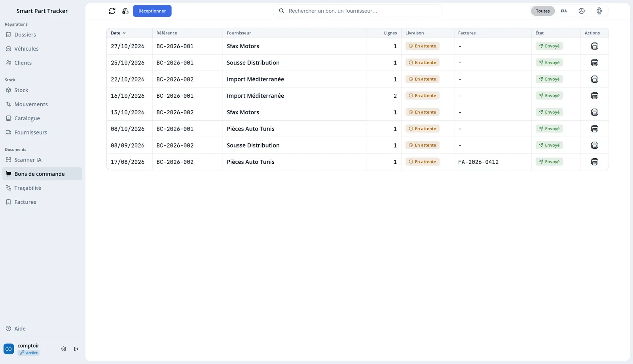Open the Stock page
This screenshot has height=364, width=633.
(42, 90)
